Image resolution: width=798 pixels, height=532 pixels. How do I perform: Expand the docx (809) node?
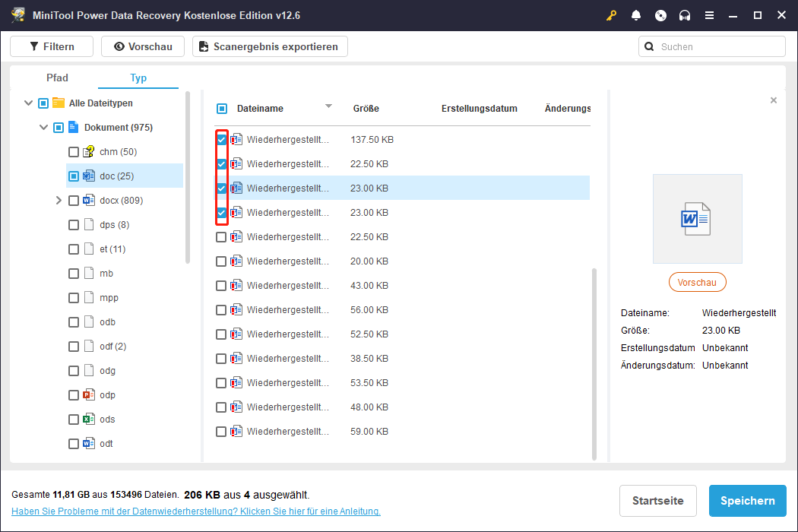point(59,201)
